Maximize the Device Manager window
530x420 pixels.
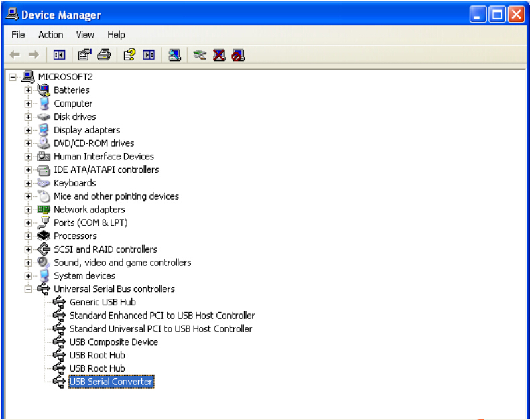pos(497,15)
